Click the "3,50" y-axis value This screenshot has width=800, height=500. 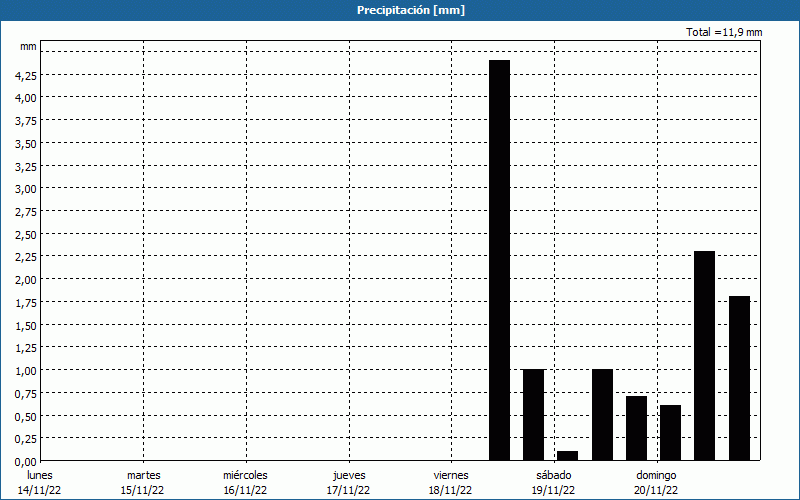(26, 144)
